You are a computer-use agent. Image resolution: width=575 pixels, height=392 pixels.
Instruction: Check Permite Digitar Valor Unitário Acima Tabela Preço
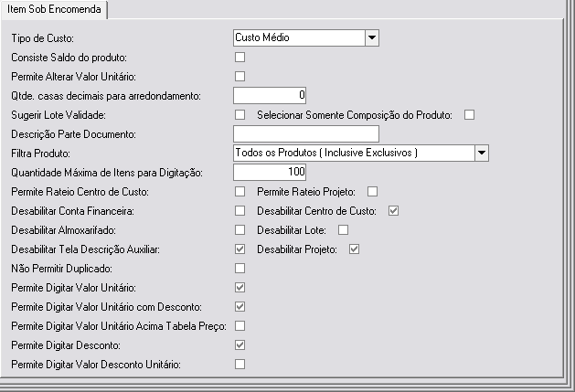(x=240, y=325)
